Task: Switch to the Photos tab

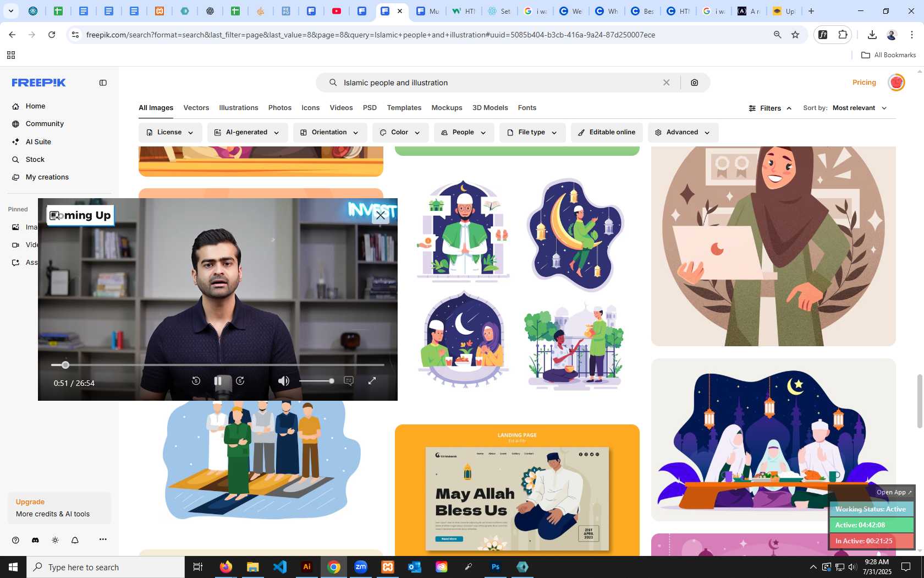Action: (280, 108)
